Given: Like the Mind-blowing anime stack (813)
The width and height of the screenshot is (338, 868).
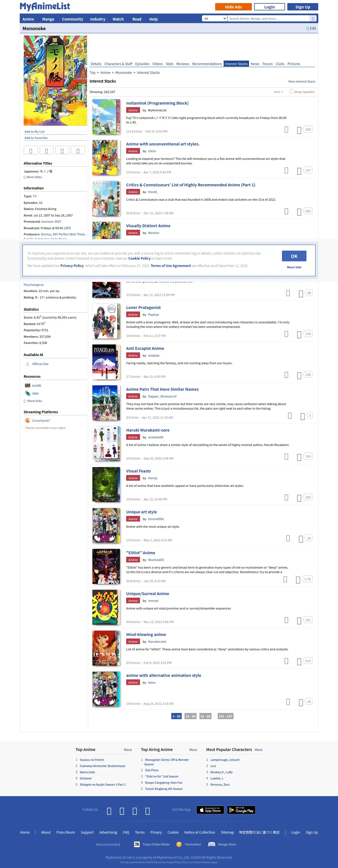Looking at the screenshot, I should click(x=299, y=661).
